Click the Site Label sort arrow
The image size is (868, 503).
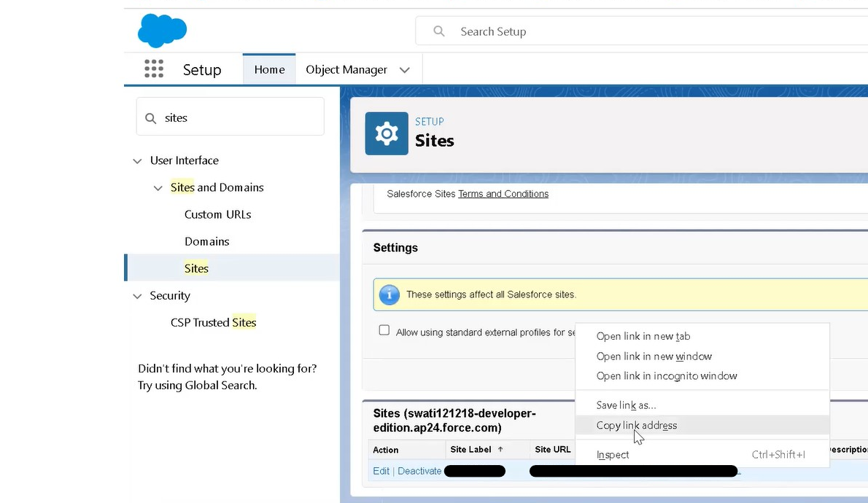tap(500, 449)
